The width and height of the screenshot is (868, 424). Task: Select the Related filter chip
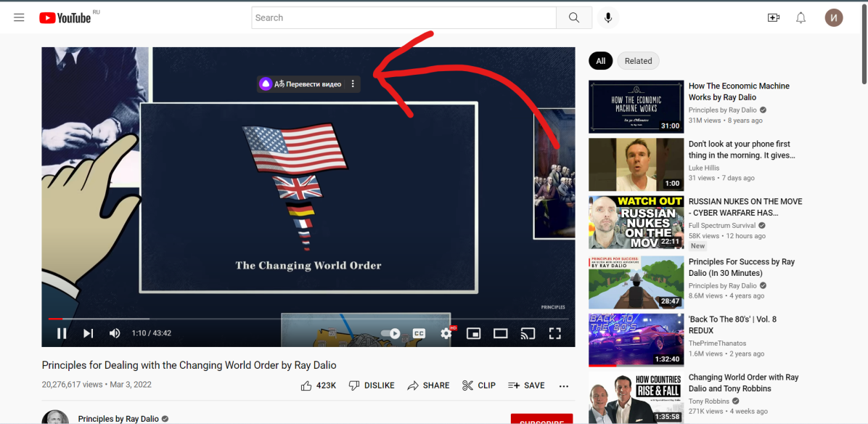pos(638,61)
